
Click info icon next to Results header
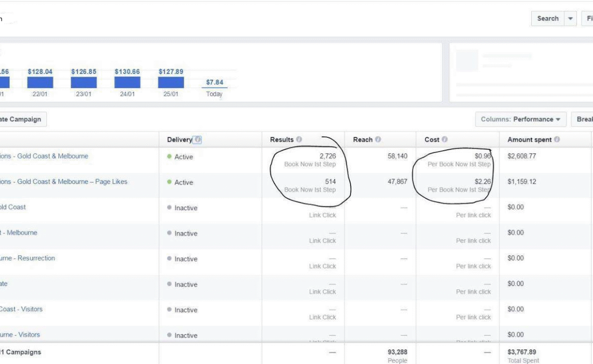(x=299, y=140)
